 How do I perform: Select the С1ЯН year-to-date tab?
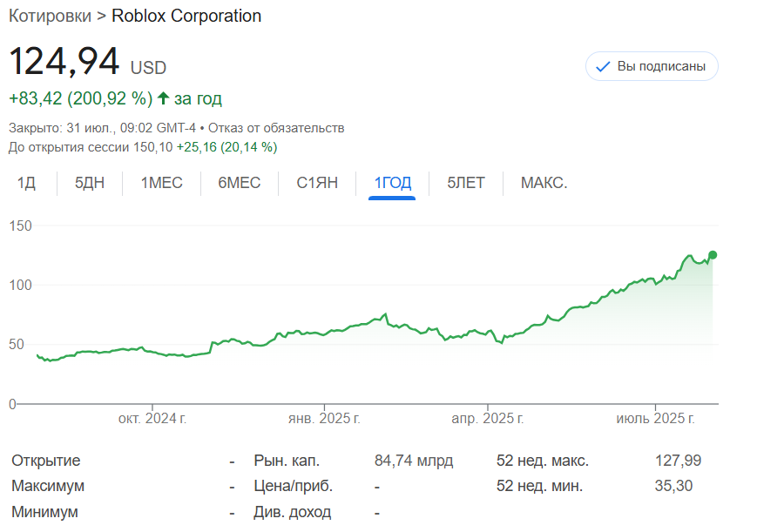pos(317,183)
